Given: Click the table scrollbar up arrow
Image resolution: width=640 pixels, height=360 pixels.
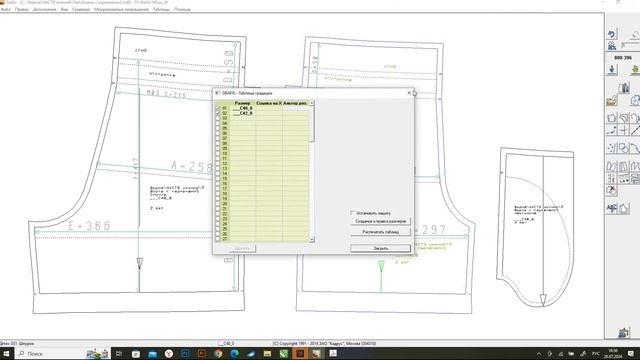Looking at the screenshot, I should tap(312, 103).
